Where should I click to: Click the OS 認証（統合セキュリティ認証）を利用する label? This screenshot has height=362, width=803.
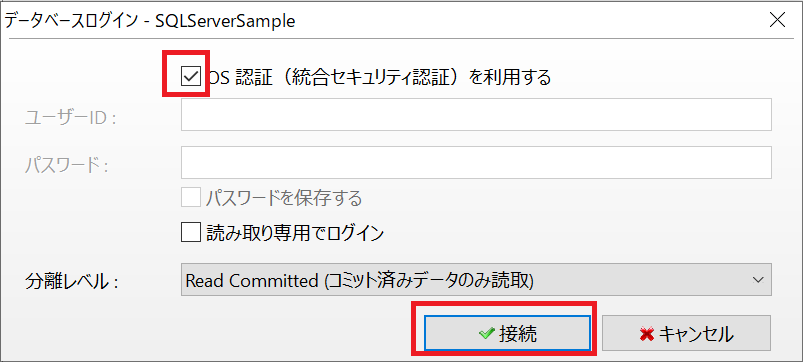click(x=378, y=78)
